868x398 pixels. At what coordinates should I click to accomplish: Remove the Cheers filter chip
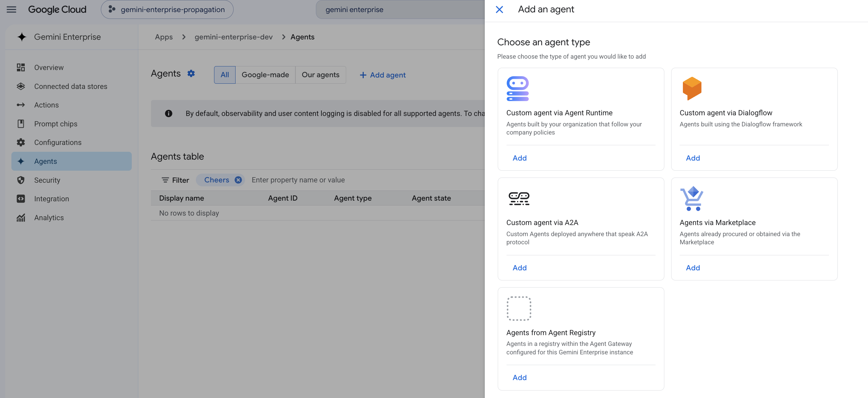[x=238, y=180]
